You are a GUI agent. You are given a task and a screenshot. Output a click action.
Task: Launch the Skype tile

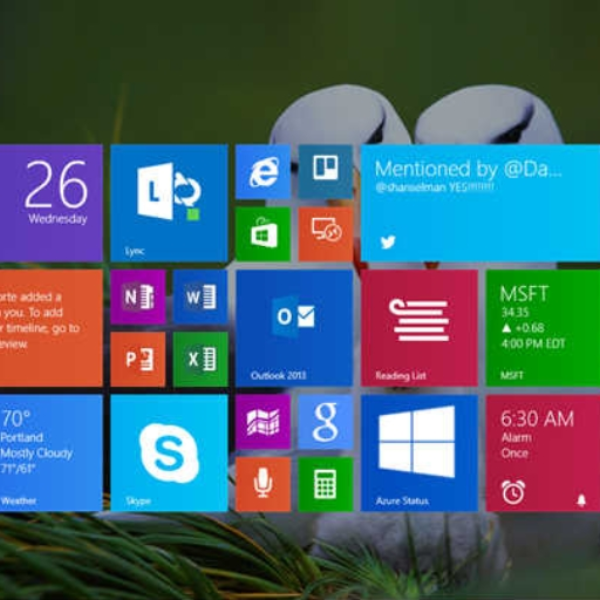[x=169, y=453]
